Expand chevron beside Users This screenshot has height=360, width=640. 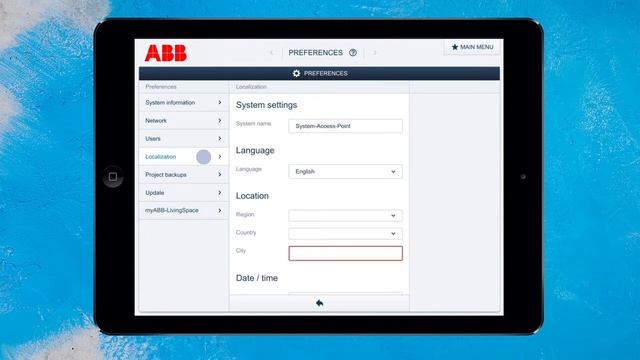[220, 138]
